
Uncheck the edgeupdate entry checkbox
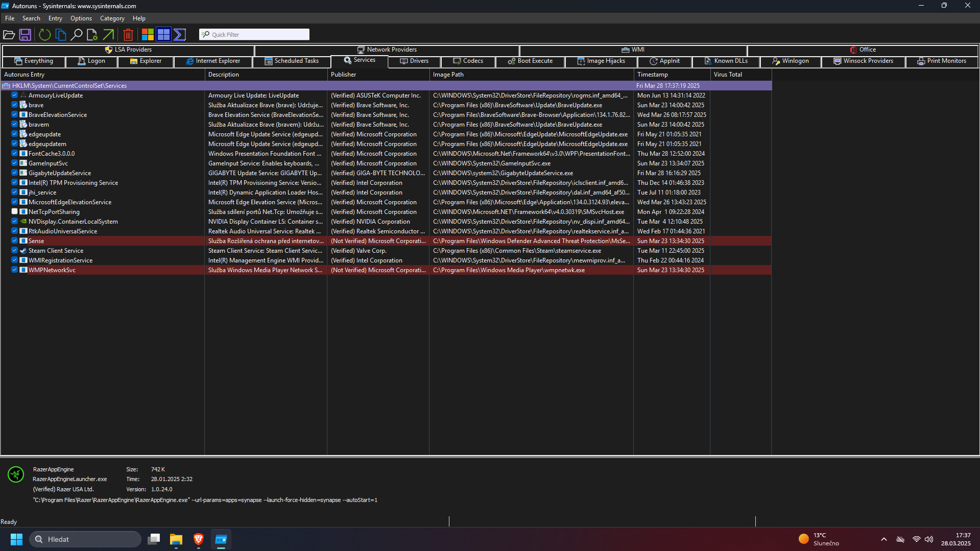(x=15, y=134)
